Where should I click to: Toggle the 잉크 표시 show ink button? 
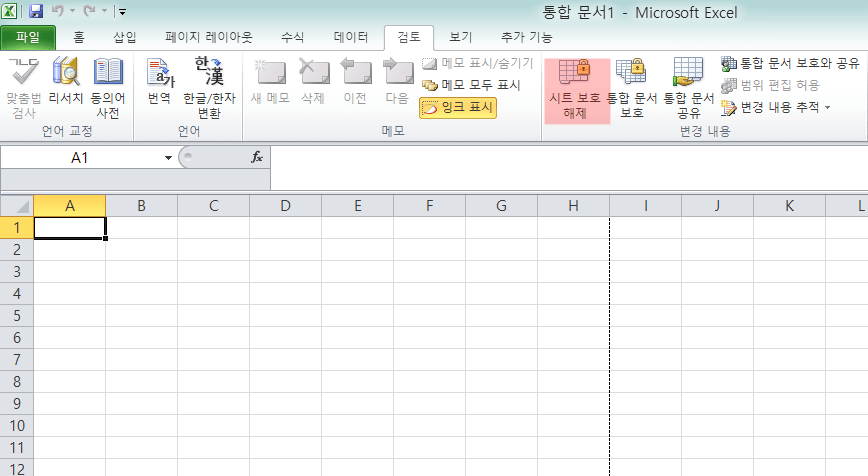458,107
